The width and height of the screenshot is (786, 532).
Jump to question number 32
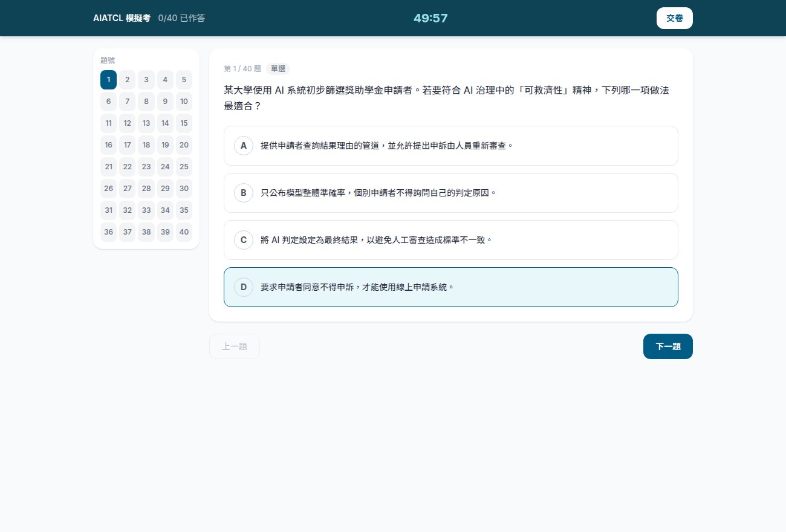point(128,210)
